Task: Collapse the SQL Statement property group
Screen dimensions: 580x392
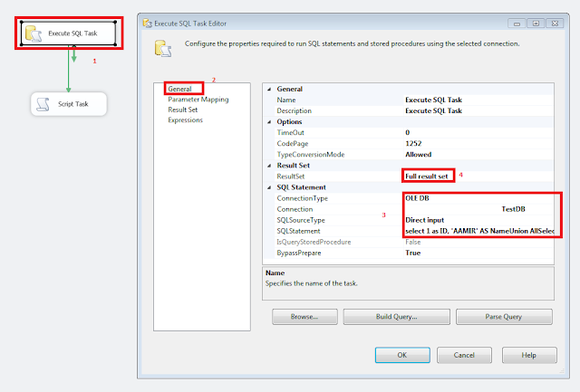Action: point(269,187)
